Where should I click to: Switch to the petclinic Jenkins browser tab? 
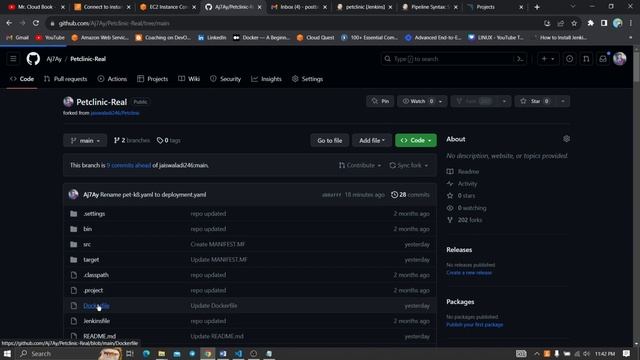363,7
